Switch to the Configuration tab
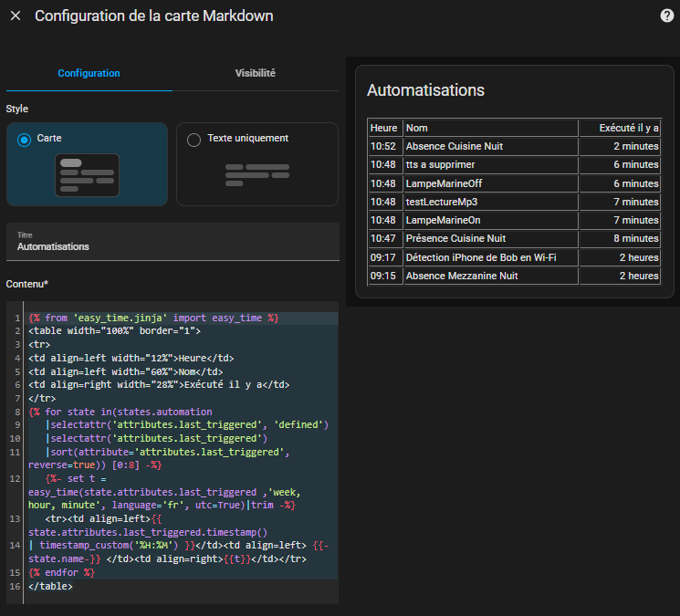 tap(89, 73)
